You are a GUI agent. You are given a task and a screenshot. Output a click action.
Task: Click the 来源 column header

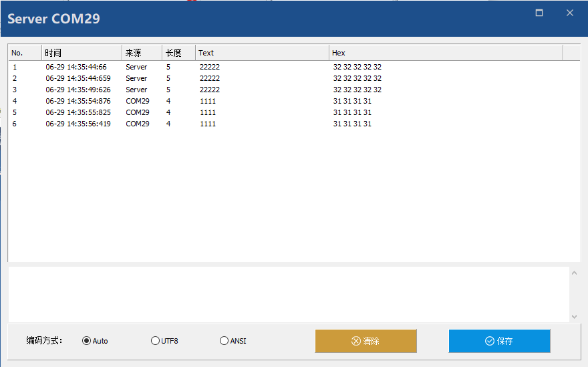pos(142,53)
